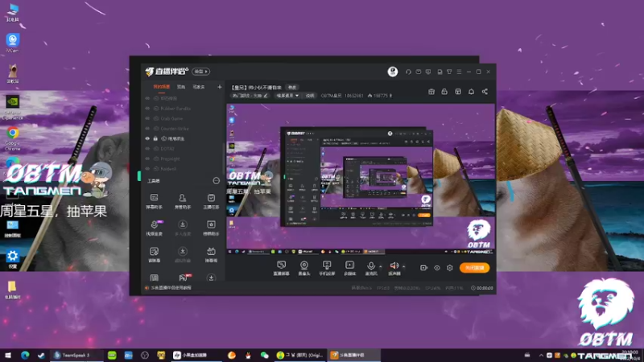The image size is (644, 362).
Task: Switch to the second scenes tab
Action: tap(181, 87)
